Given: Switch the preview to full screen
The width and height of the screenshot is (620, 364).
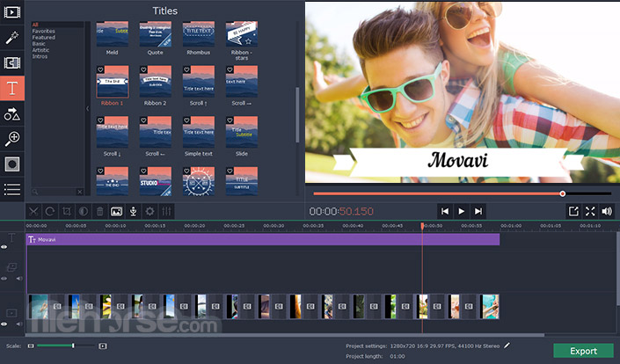Looking at the screenshot, I should tap(590, 211).
